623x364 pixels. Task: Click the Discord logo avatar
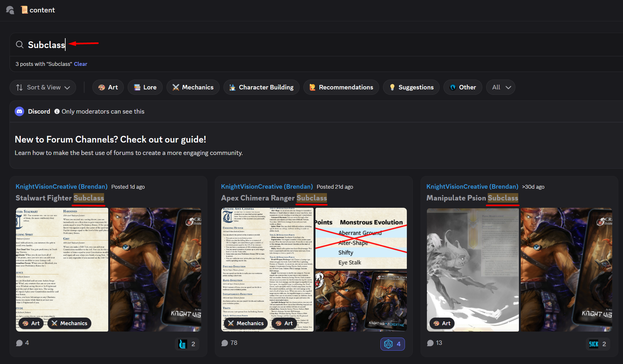19,111
